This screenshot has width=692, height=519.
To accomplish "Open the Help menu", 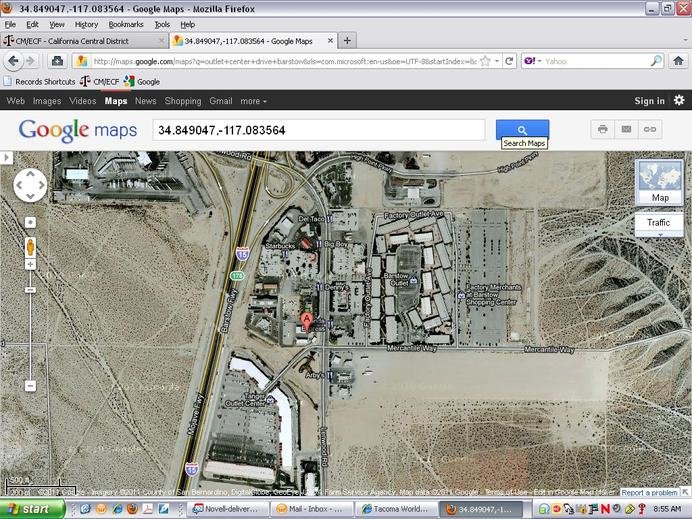I will [x=188, y=24].
